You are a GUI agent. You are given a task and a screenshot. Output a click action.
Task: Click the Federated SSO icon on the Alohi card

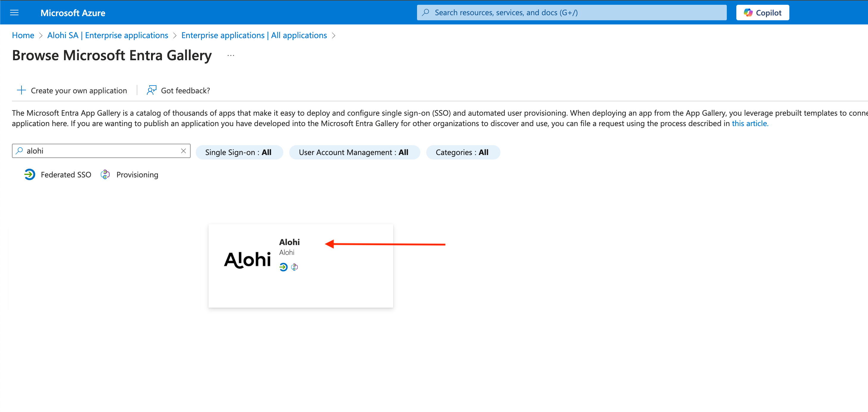(x=283, y=267)
